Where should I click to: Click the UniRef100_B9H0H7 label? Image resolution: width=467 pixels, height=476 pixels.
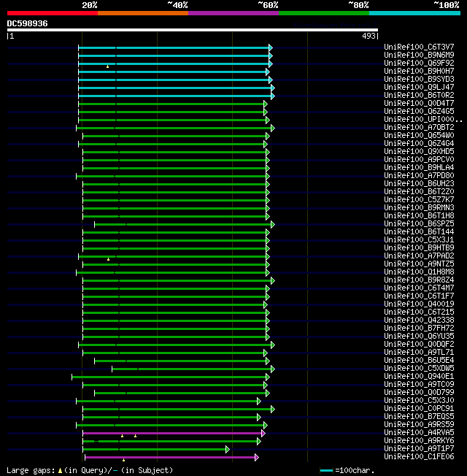[x=419, y=71]
